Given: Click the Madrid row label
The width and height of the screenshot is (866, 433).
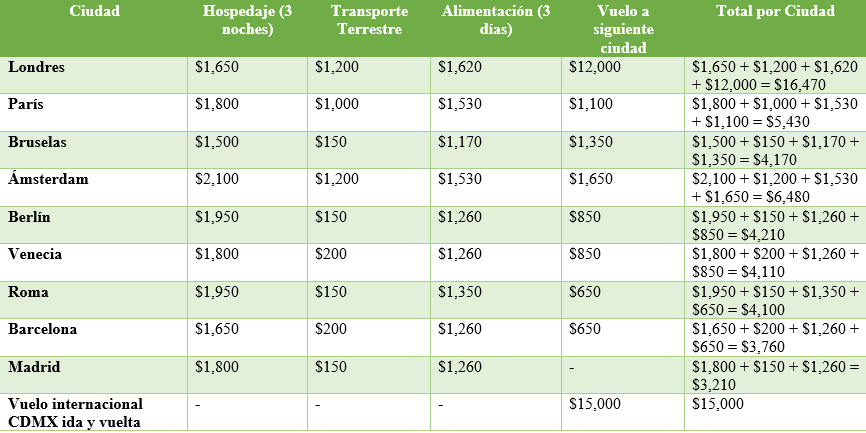Looking at the screenshot, I should (x=33, y=366).
